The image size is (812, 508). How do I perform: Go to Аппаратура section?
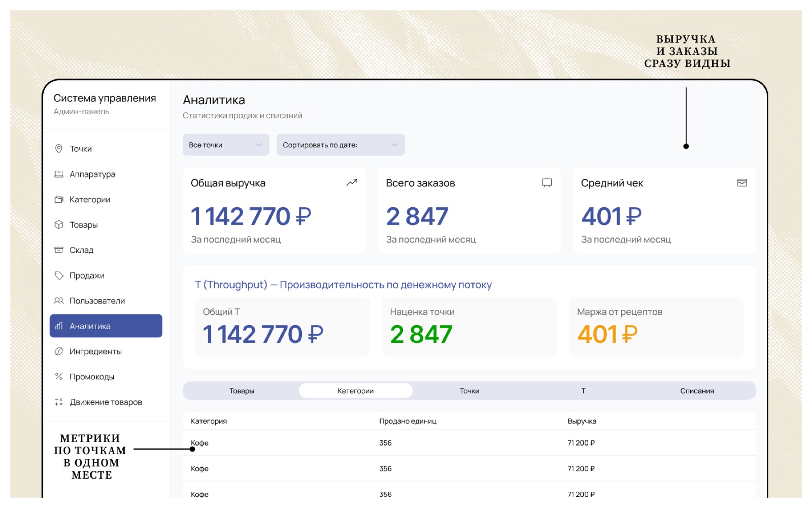[x=106, y=174]
